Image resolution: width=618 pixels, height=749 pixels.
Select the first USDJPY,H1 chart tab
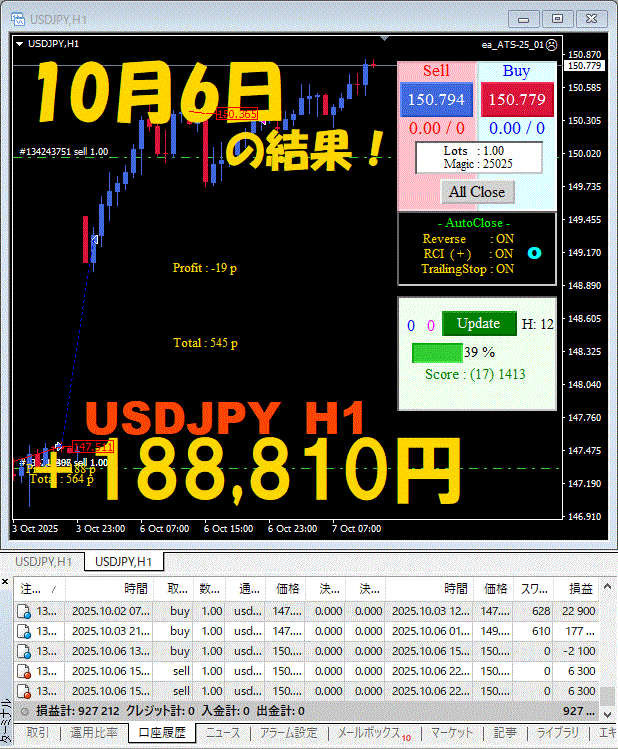(43, 562)
